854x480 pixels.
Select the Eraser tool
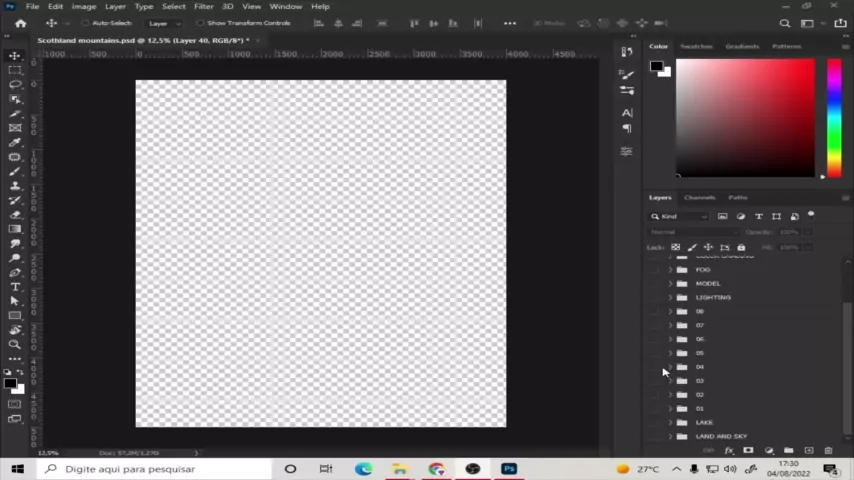tap(15, 215)
